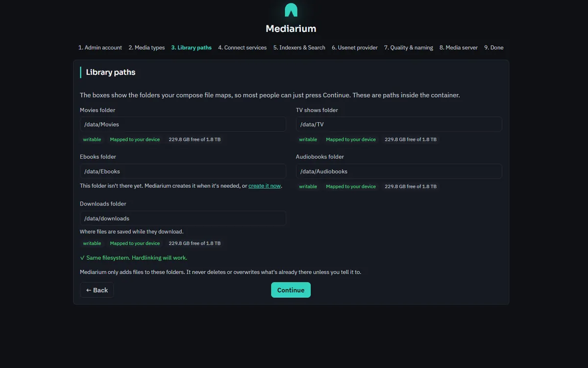Go back with the Back button

tap(97, 290)
